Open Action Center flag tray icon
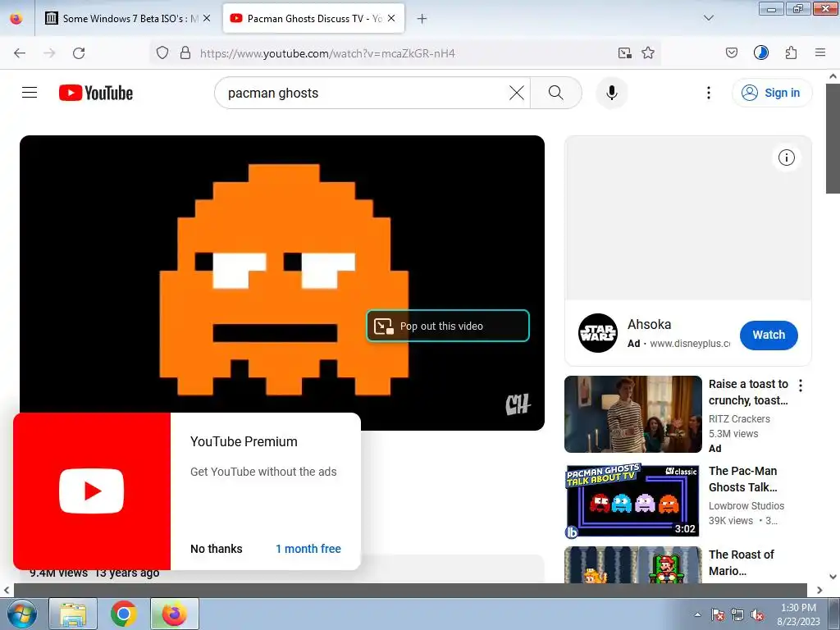 pos(718,614)
